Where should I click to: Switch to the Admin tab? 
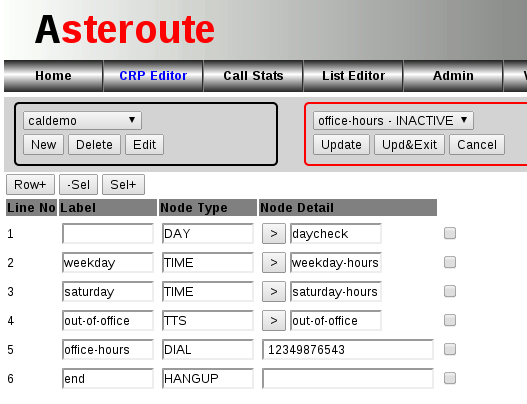click(x=453, y=76)
